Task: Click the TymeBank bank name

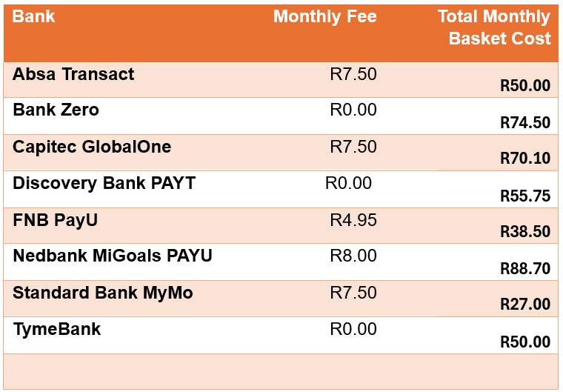Action: (57, 329)
